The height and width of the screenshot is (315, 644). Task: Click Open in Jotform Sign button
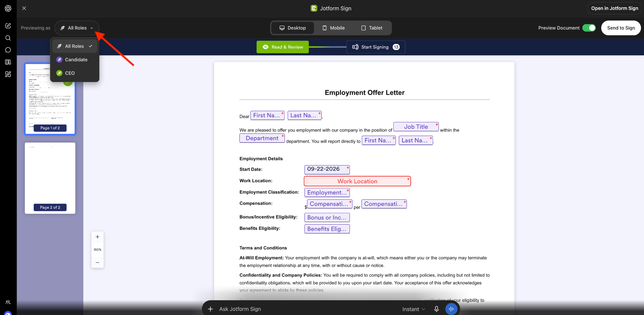pyautogui.click(x=615, y=8)
